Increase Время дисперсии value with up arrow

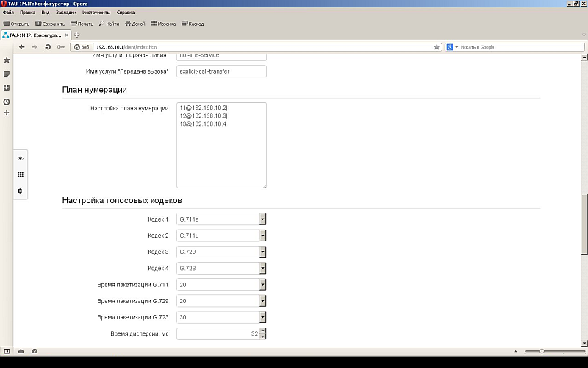(262, 331)
